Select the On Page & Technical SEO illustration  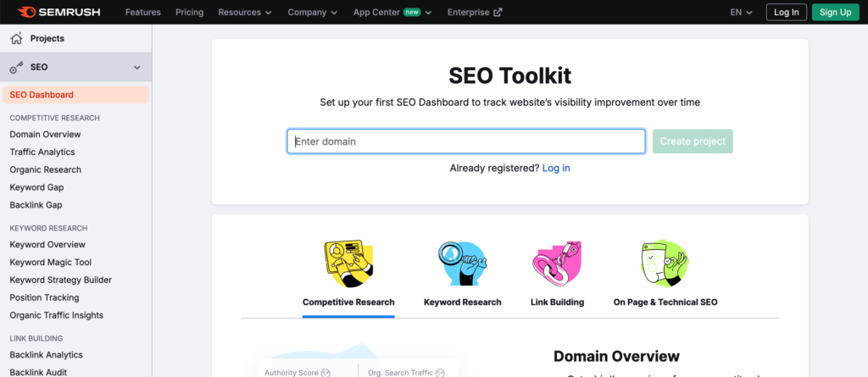point(665,263)
